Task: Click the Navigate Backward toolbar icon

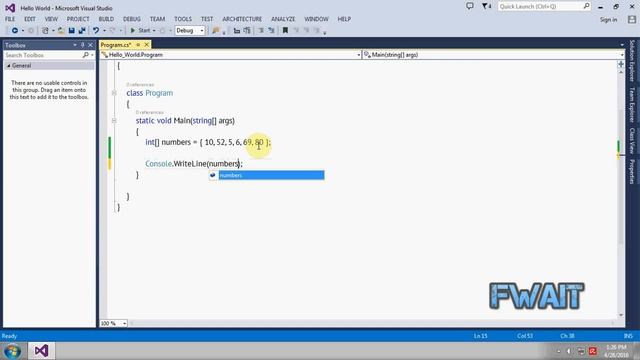Action: [15, 31]
